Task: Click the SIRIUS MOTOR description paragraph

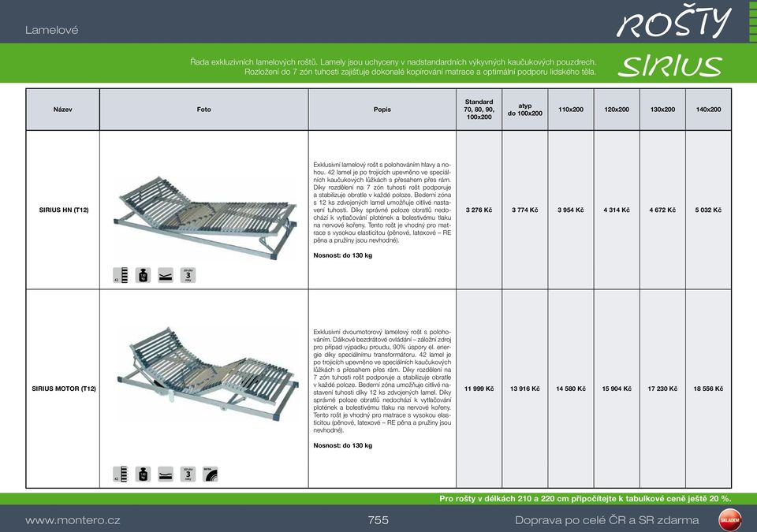Action: 382,381
